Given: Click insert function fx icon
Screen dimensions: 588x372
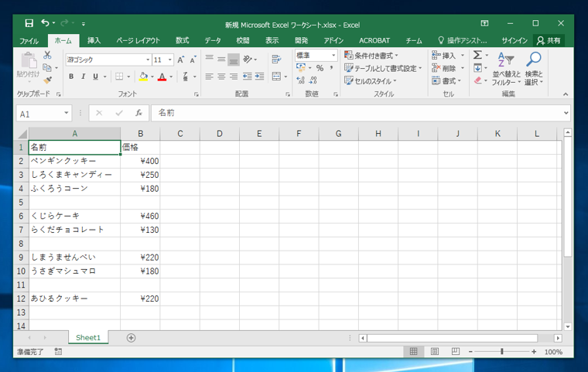Looking at the screenshot, I should point(138,113).
